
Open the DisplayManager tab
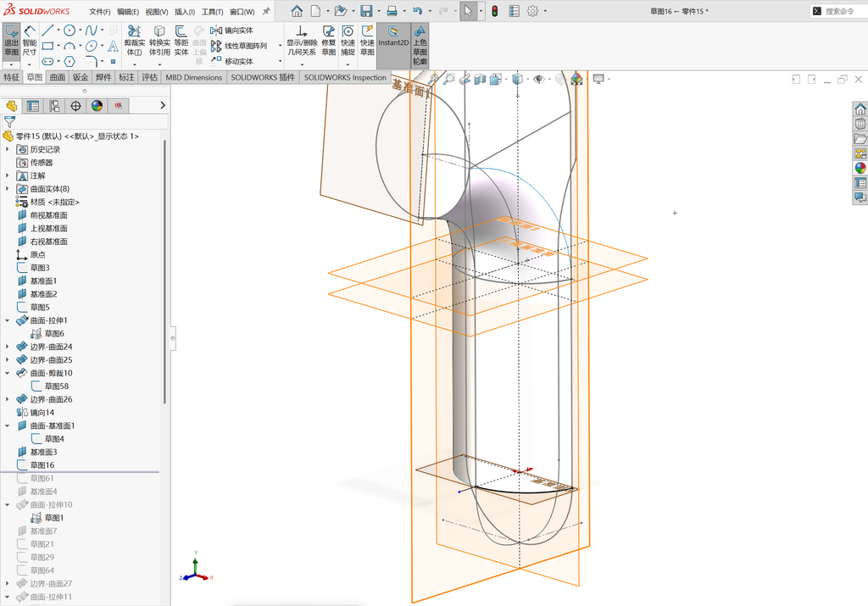(x=97, y=106)
